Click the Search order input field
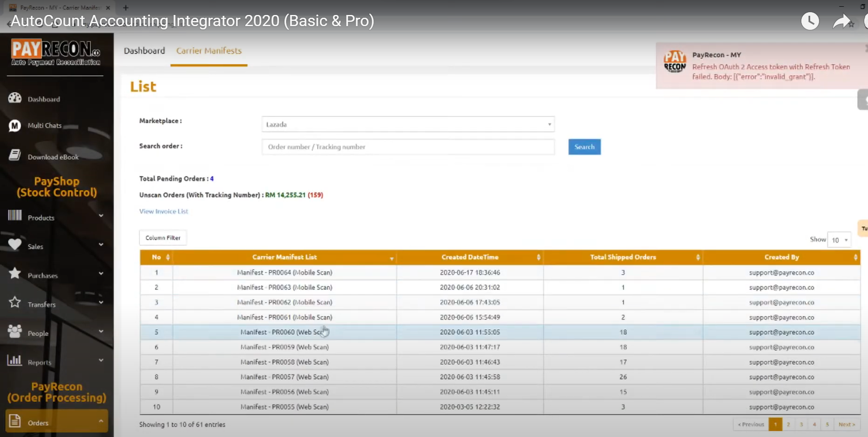Viewport: 868px width, 437px height. (408, 146)
